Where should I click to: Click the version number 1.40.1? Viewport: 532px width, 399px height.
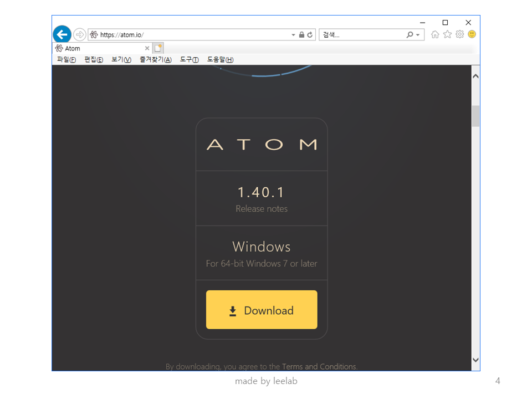tap(261, 192)
